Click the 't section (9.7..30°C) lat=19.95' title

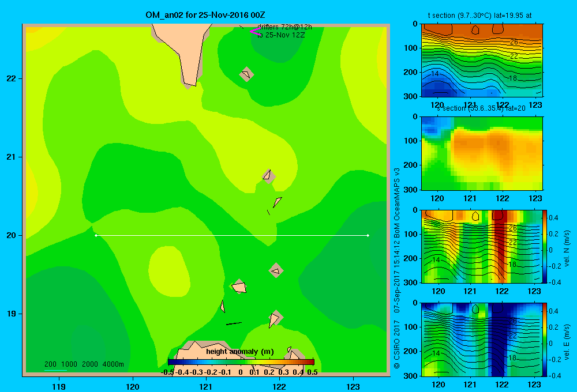click(479, 16)
